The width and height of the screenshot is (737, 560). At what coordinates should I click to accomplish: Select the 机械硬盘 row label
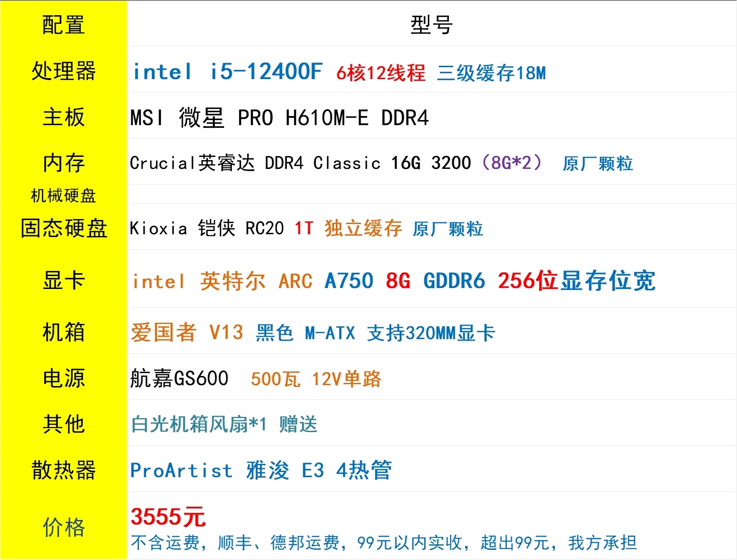63,196
